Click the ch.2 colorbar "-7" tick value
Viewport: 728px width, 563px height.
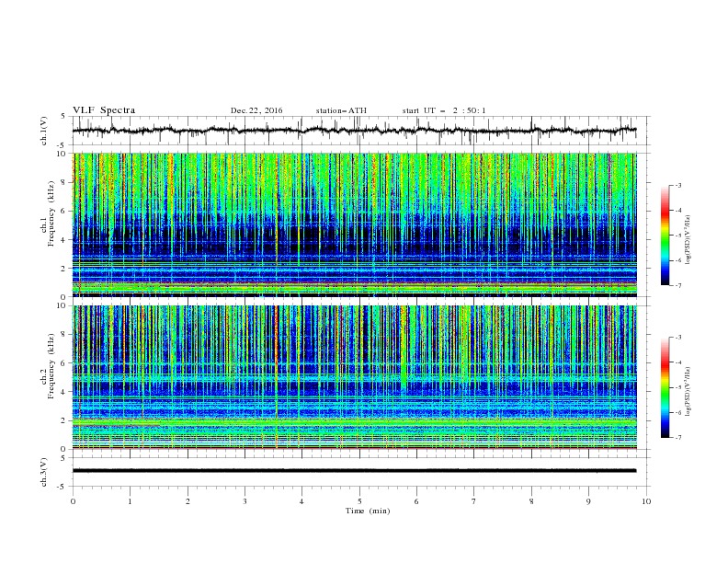pyautogui.click(x=677, y=438)
